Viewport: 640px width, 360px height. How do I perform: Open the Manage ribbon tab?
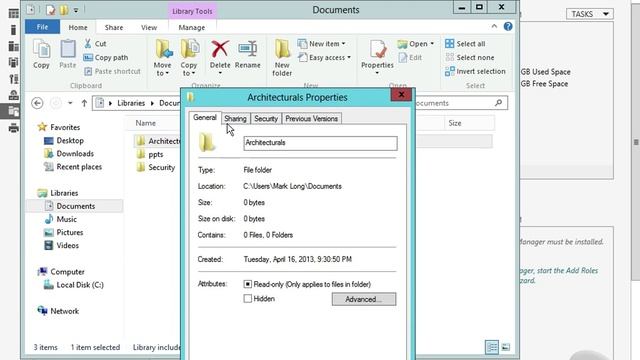coord(192,27)
